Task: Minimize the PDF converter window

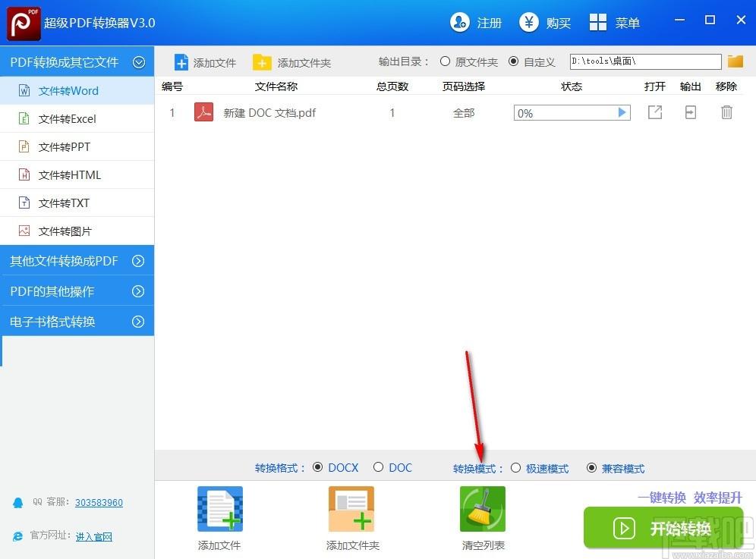Action: point(680,20)
